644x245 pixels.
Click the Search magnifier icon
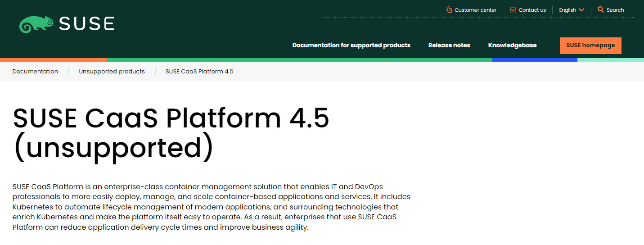pos(600,9)
